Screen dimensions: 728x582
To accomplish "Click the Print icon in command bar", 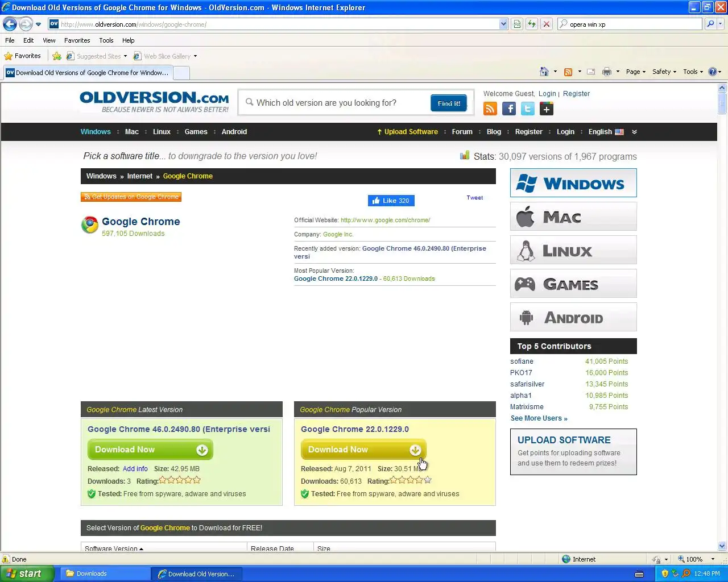I will (x=607, y=72).
